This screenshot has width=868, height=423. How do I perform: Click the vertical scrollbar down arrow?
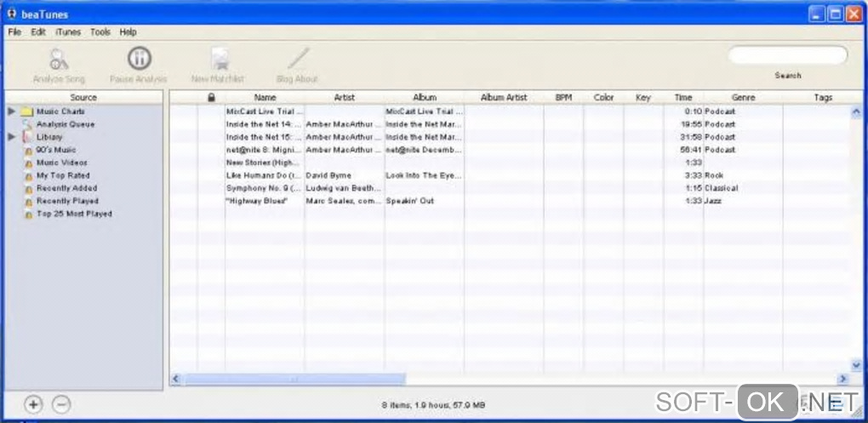point(856,365)
